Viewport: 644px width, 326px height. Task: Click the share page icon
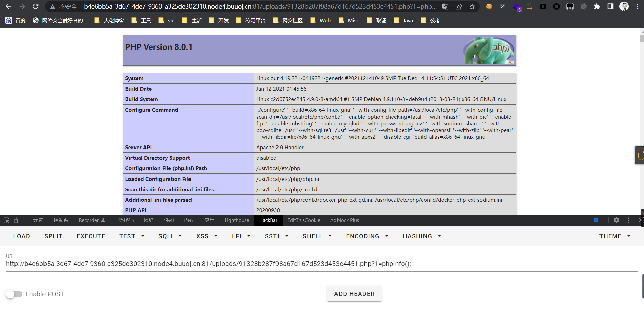(x=459, y=7)
